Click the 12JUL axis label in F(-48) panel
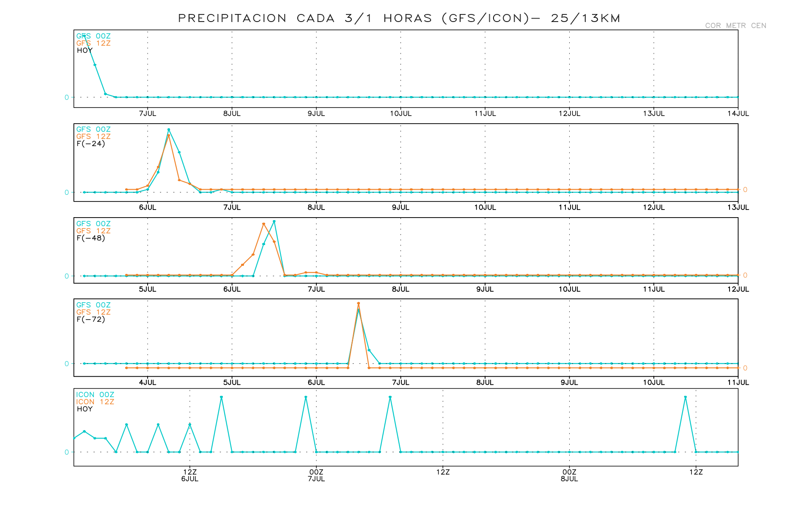The image size is (812, 508). (x=738, y=289)
